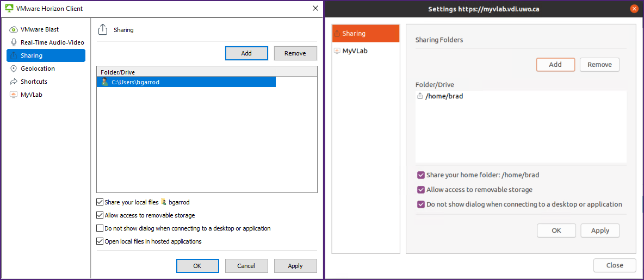Open Geolocation settings
The image size is (644, 280).
46,69
